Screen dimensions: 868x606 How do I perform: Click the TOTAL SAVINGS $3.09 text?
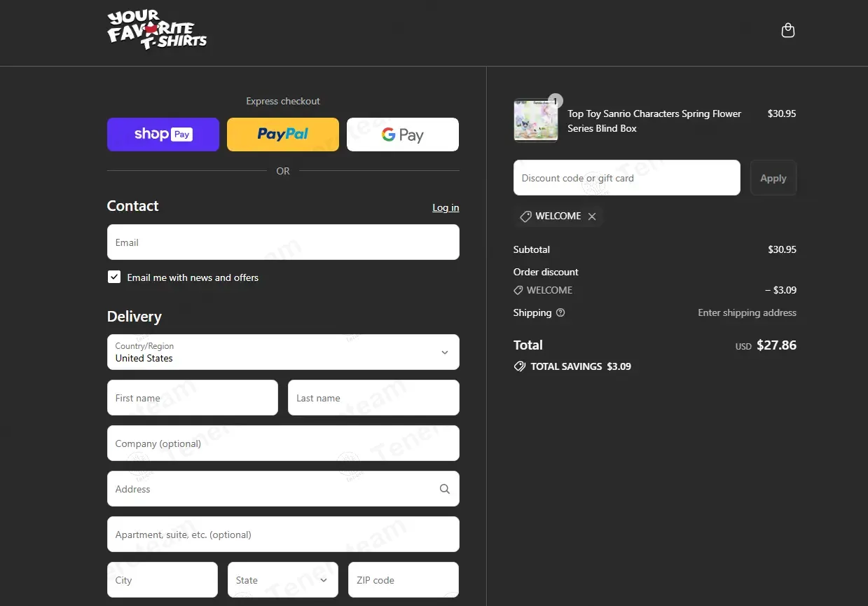[581, 366]
